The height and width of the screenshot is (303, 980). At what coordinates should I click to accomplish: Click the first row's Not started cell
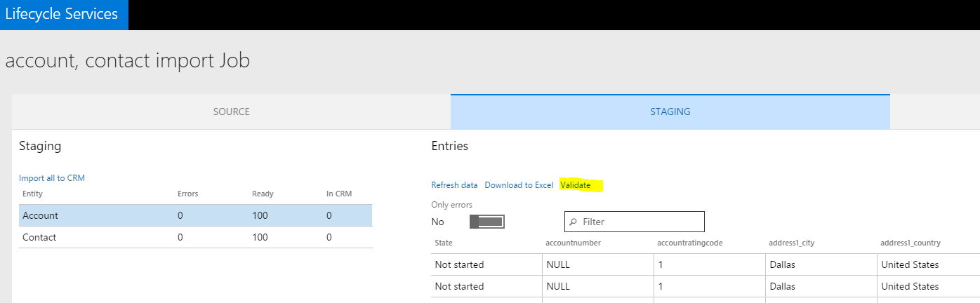(x=459, y=265)
